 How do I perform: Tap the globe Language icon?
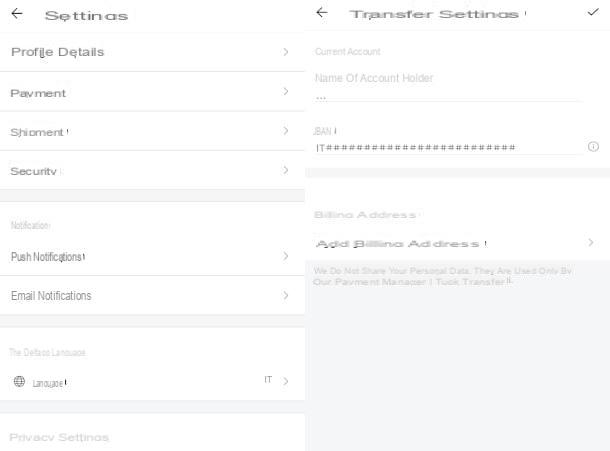click(x=19, y=381)
